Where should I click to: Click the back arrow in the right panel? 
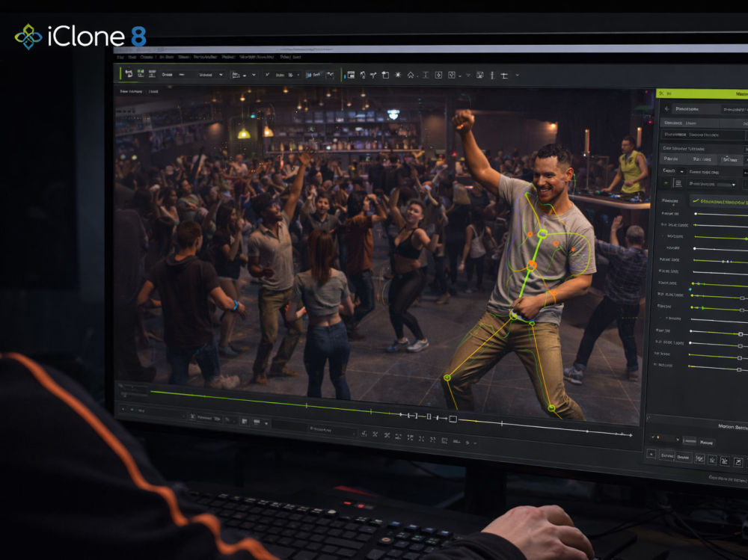pos(666,108)
